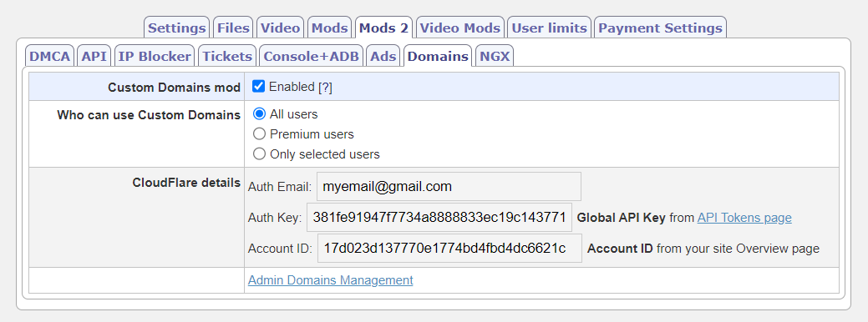The height and width of the screenshot is (322, 868).
Task: Focus the Auth Email input field
Action: tap(449, 187)
